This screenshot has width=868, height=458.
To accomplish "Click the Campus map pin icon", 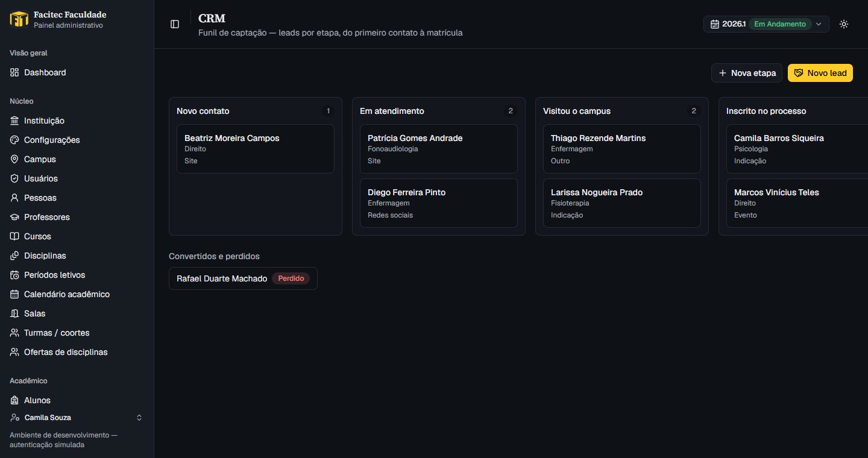I will [14, 159].
